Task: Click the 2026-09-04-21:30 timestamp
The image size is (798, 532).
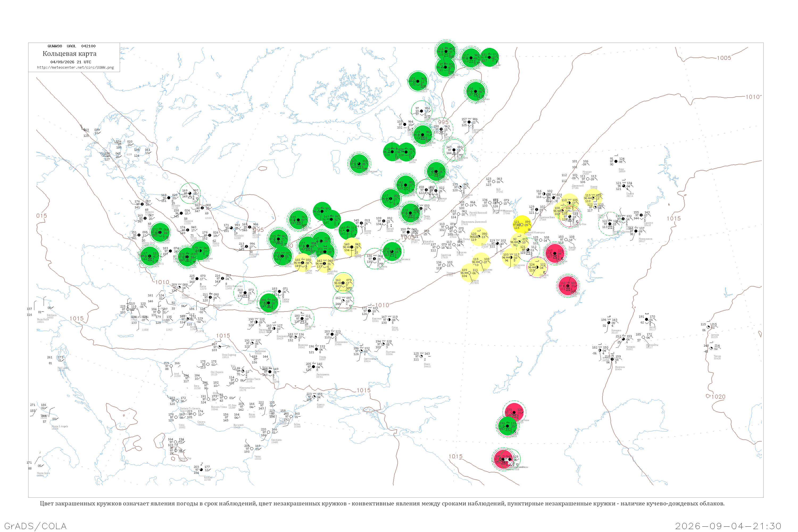Action: [729, 526]
